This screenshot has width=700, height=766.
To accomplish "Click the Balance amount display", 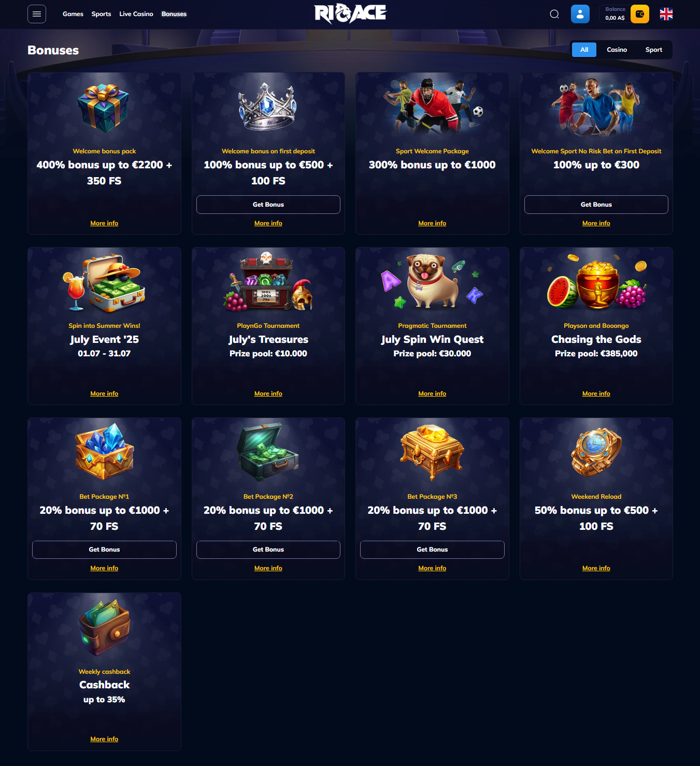I will (615, 14).
